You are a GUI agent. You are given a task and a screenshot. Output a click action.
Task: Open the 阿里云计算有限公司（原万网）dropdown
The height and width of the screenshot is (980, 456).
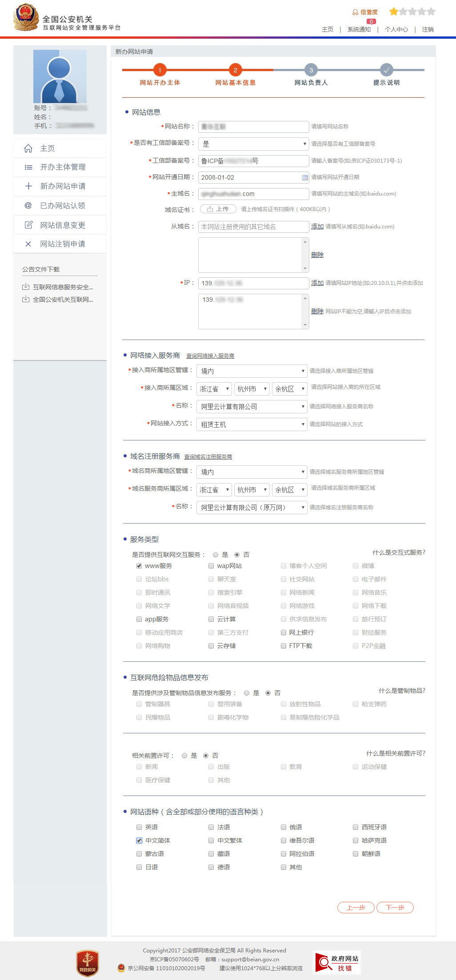(252, 508)
